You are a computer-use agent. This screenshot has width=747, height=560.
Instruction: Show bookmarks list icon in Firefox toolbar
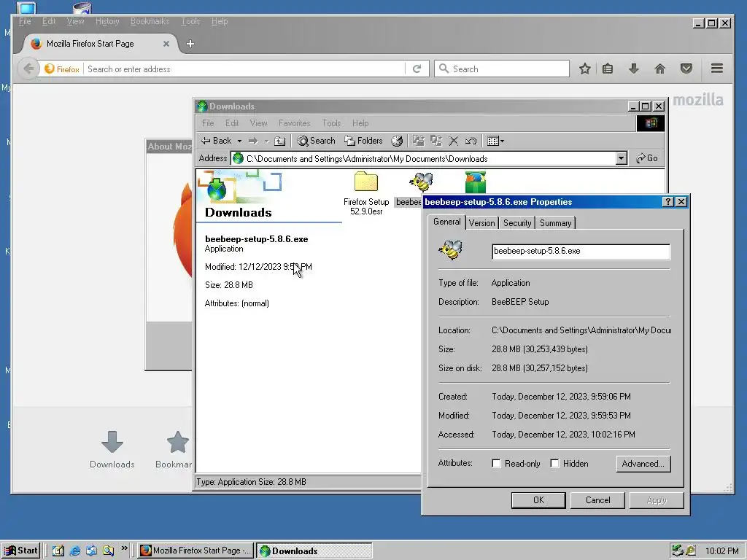608,69
